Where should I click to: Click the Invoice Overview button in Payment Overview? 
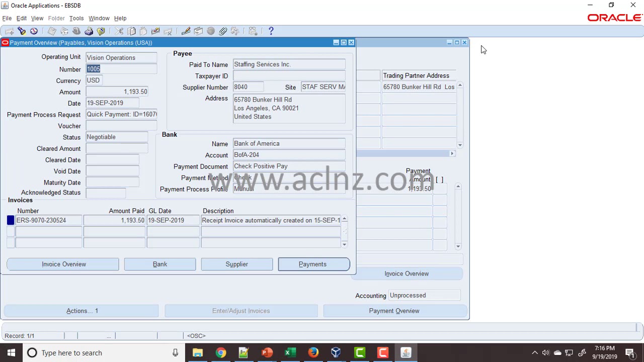pyautogui.click(x=63, y=264)
